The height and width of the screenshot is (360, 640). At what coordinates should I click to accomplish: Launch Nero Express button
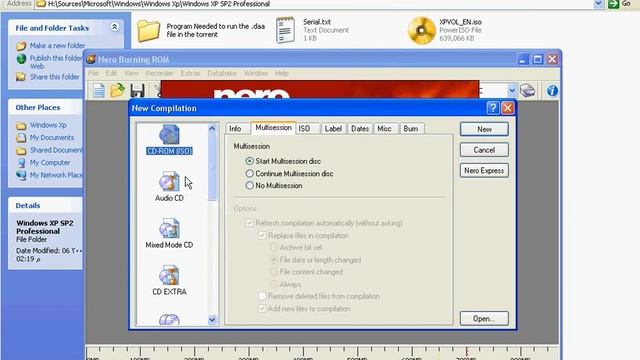tap(484, 171)
